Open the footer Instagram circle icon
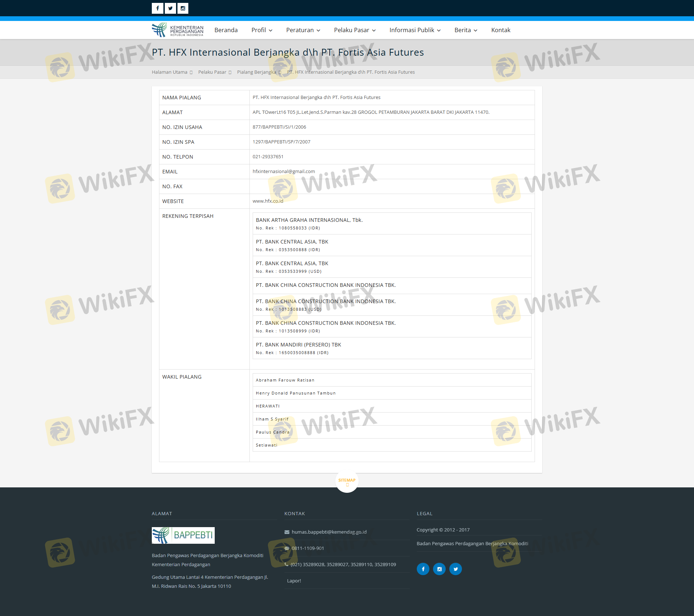The height and width of the screenshot is (616, 694). 439,569
